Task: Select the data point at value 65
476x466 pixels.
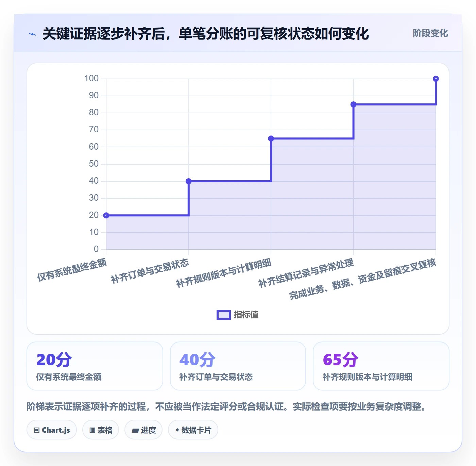Action: coord(271,138)
